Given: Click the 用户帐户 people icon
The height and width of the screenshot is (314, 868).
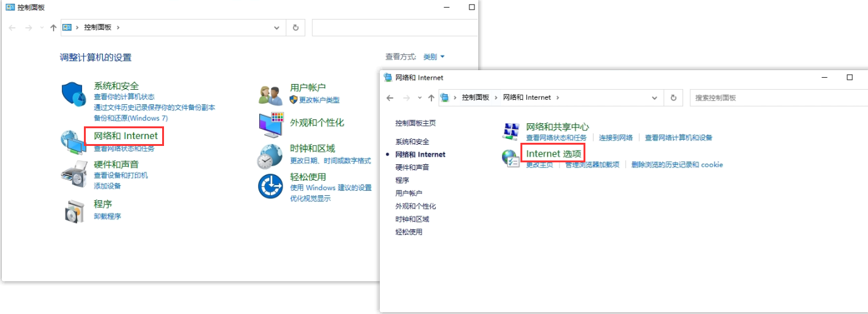Looking at the screenshot, I should (270, 95).
